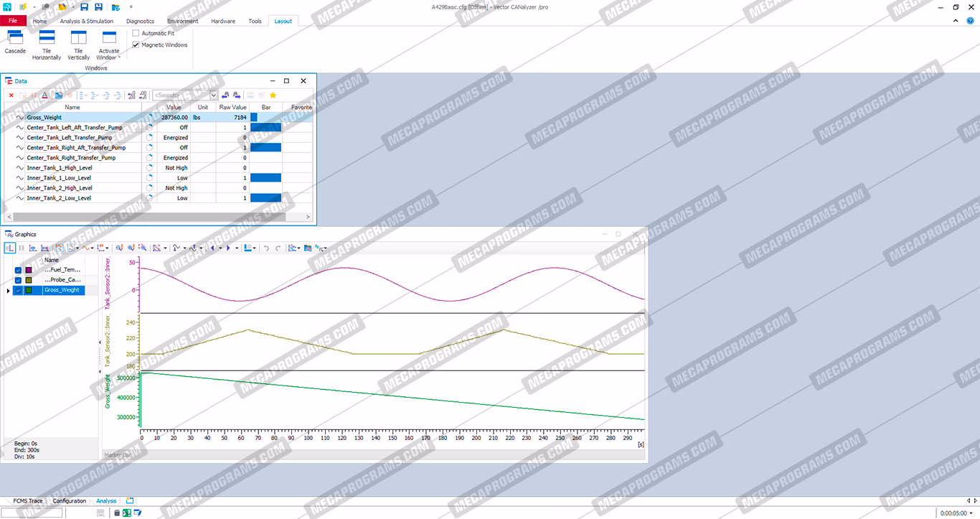Click the scroll left blue arrow icon
The image size is (980, 519).
(x=214, y=248)
